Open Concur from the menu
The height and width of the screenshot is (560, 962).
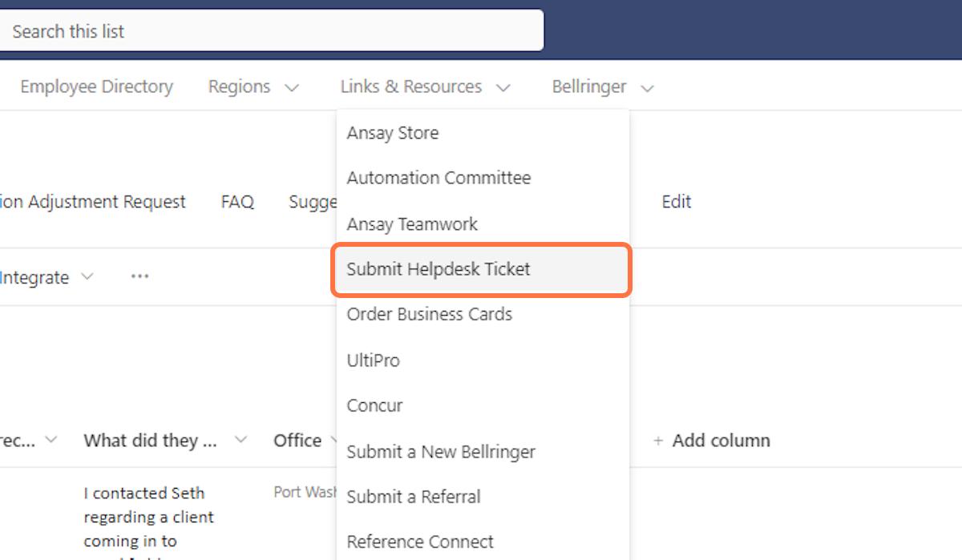(x=374, y=405)
